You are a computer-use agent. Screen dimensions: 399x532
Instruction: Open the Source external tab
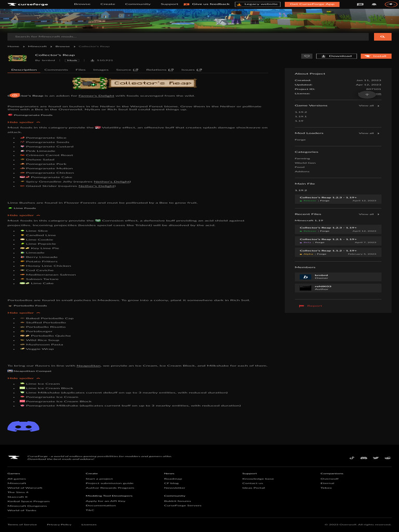point(127,70)
